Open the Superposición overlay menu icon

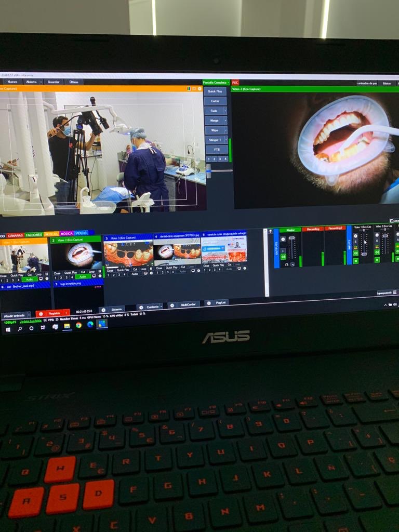[x=394, y=292]
